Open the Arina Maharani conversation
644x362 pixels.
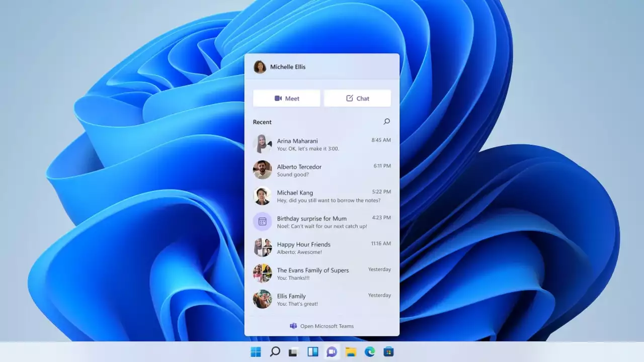(322, 144)
